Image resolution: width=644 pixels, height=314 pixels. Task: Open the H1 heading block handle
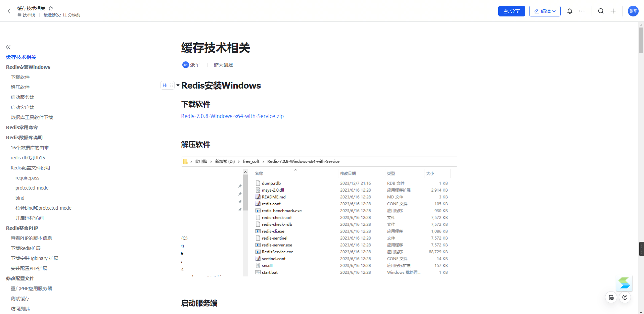167,85
